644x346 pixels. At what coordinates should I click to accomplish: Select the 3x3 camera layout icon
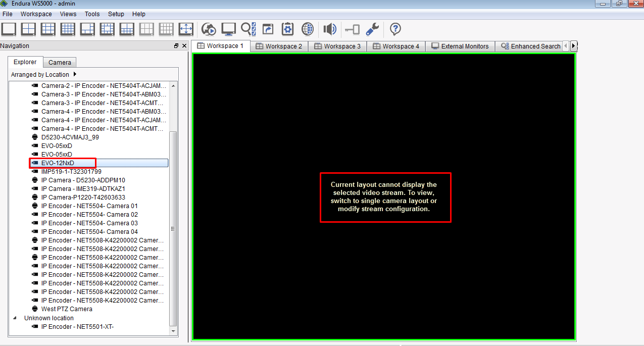click(x=48, y=29)
